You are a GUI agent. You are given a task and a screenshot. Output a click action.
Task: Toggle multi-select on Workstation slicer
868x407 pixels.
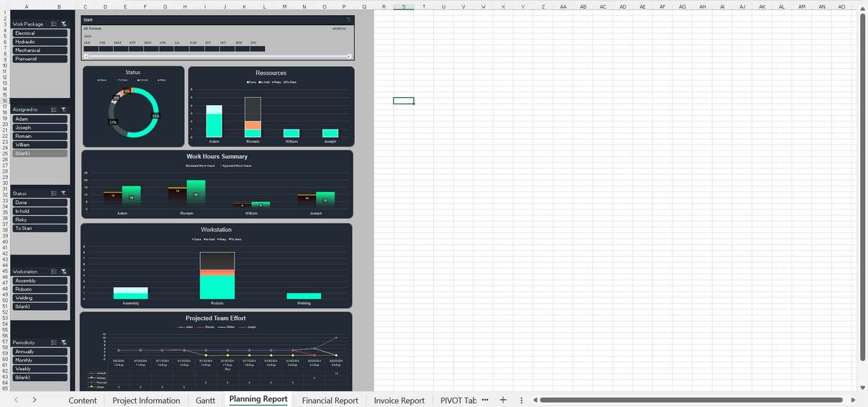point(54,272)
